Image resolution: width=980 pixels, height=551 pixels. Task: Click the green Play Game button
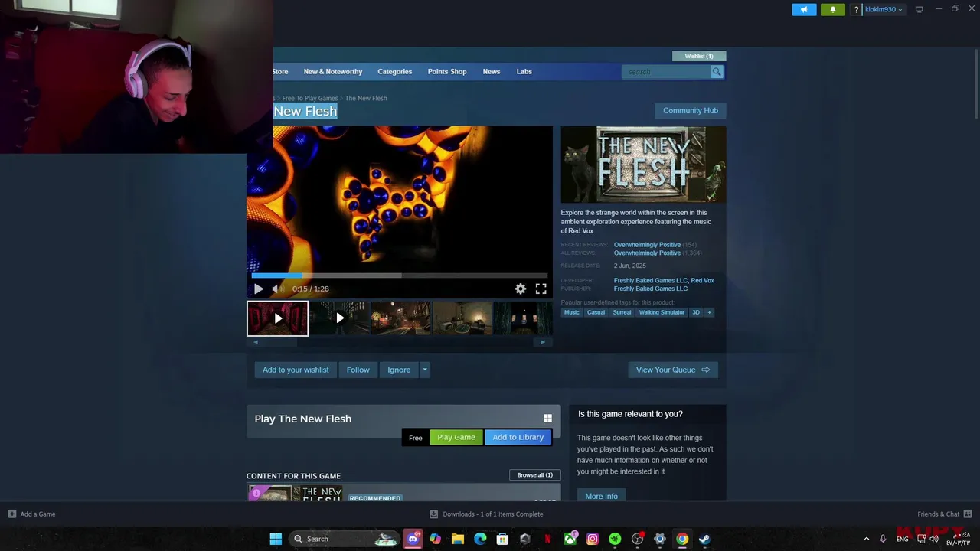(456, 437)
